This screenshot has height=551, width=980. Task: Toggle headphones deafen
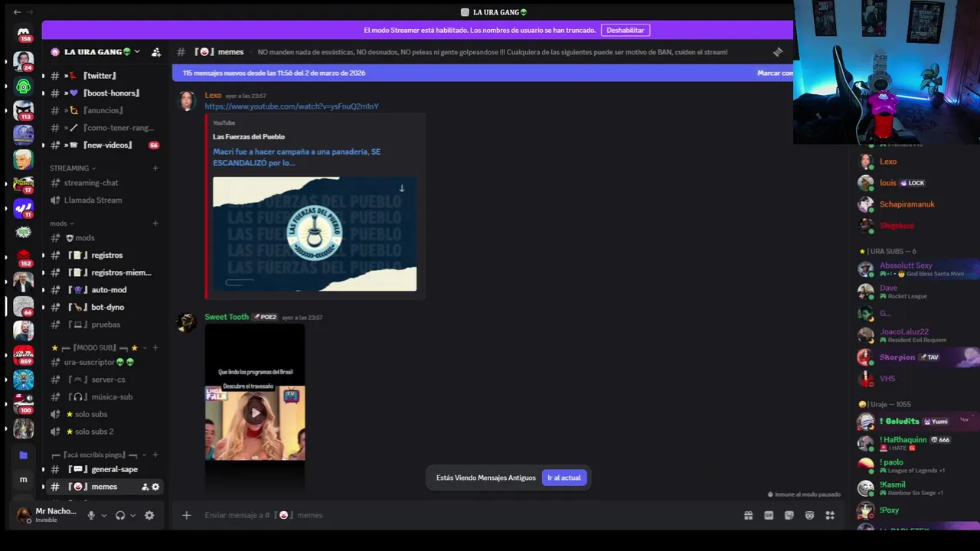120,515
